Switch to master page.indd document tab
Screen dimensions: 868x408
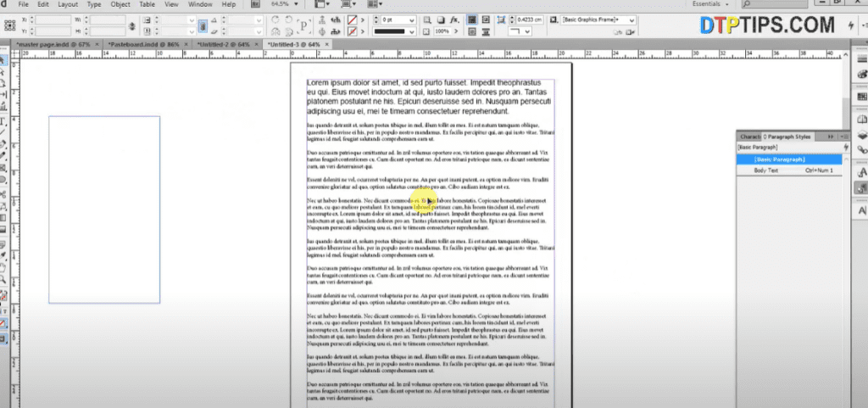coord(53,44)
